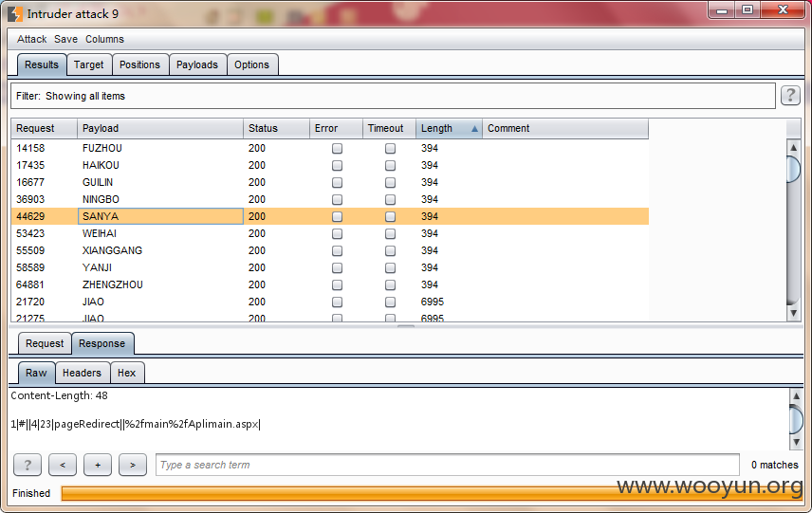Click the Burp Intruder title bar icon
The width and height of the screenshot is (812, 513).
coord(15,13)
